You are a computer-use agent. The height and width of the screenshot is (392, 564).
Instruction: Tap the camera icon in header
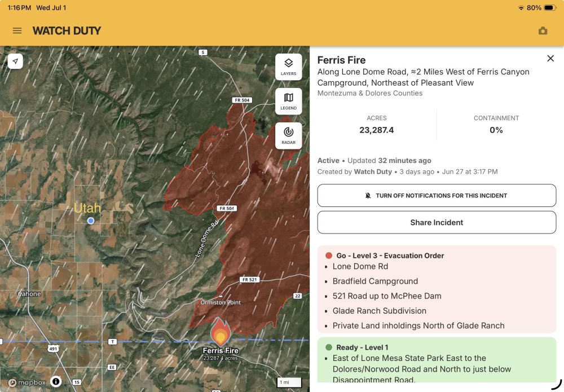(543, 31)
